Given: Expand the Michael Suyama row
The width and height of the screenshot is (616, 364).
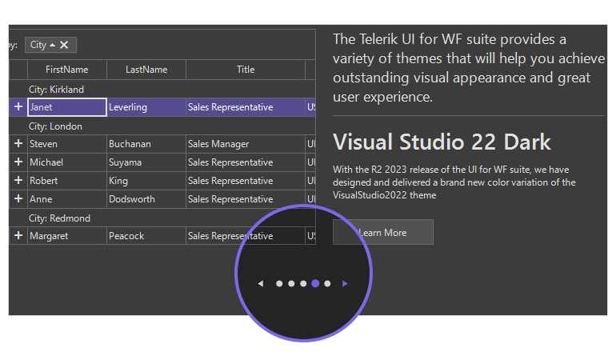Looking at the screenshot, I should click(18, 162).
